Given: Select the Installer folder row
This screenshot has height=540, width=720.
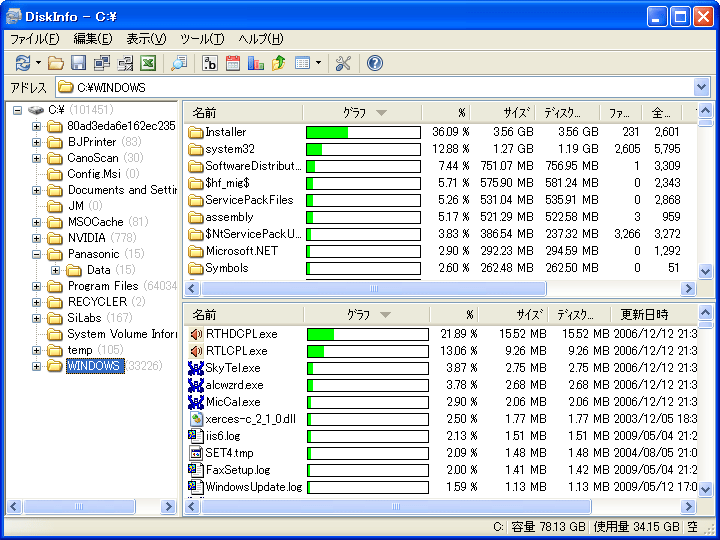Looking at the screenshot, I should tap(439, 132).
